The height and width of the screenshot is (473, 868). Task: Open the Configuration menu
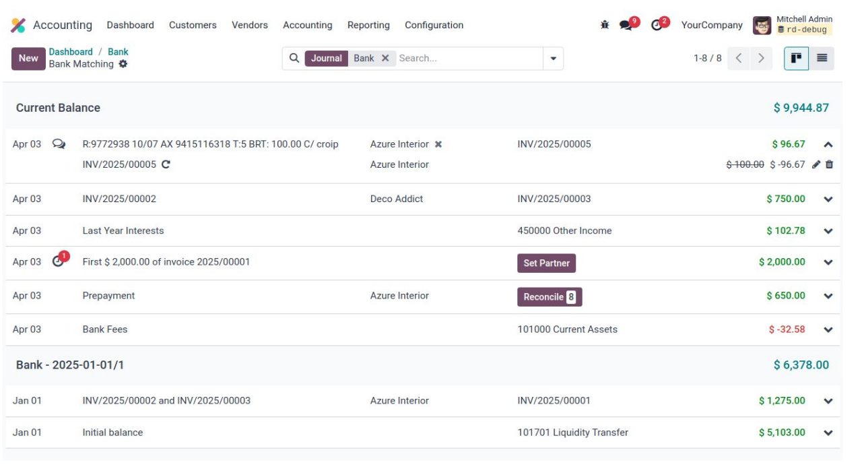click(x=434, y=25)
